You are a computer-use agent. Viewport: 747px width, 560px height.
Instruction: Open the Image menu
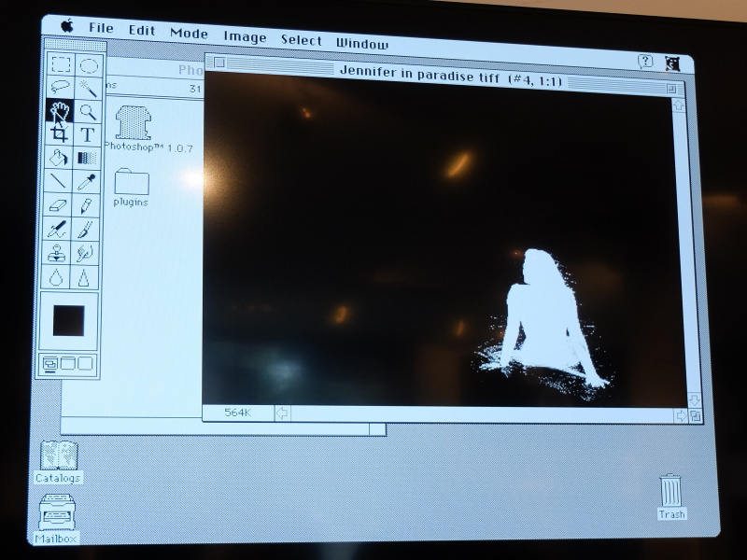tap(245, 37)
